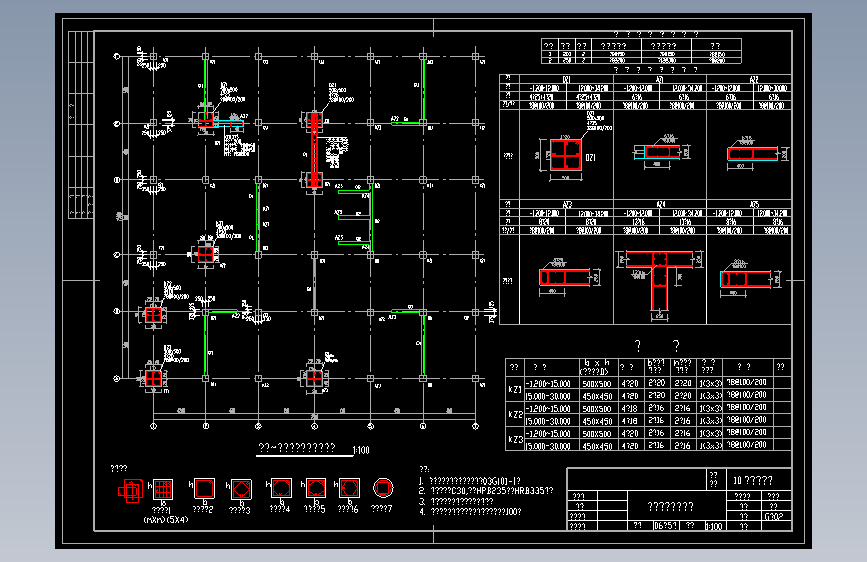Pick the T-shaped wall section detail
This screenshot has height=562, width=867.
click(x=660, y=281)
